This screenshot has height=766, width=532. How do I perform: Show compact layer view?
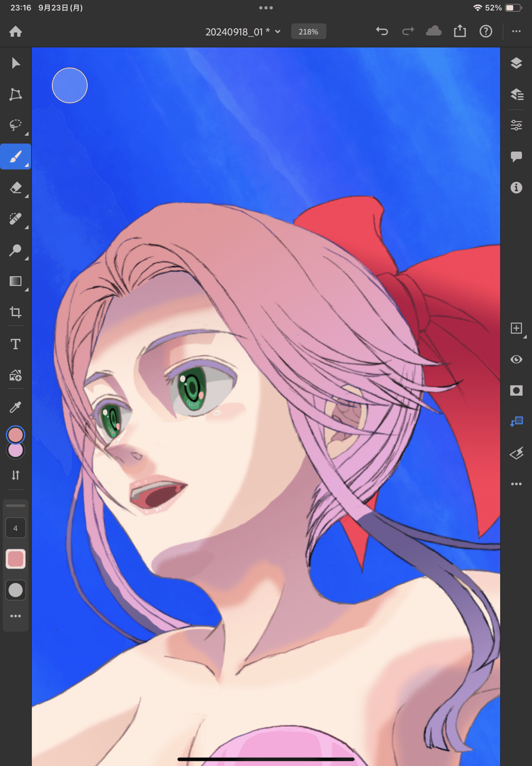pyautogui.click(x=516, y=63)
